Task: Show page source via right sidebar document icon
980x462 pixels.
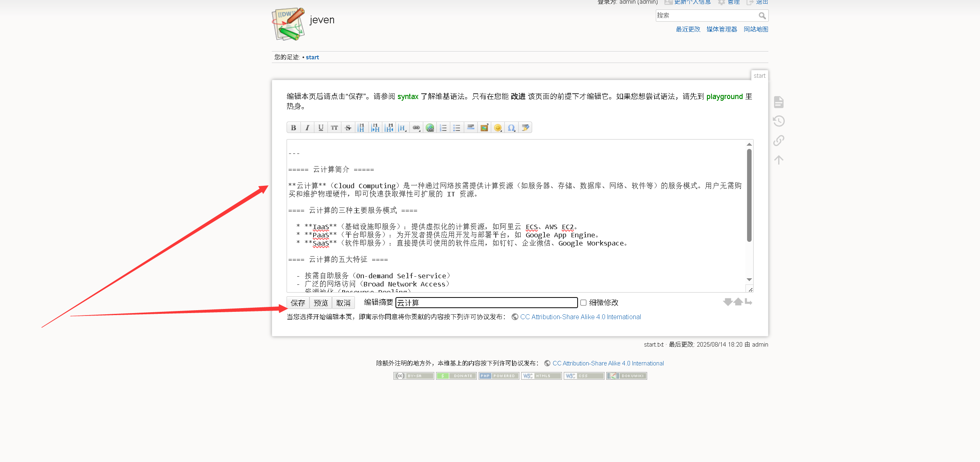Action: point(778,102)
